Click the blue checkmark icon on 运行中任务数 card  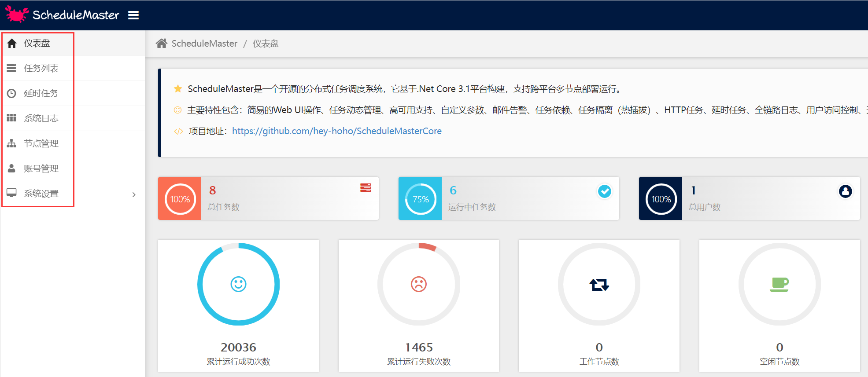(605, 191)
